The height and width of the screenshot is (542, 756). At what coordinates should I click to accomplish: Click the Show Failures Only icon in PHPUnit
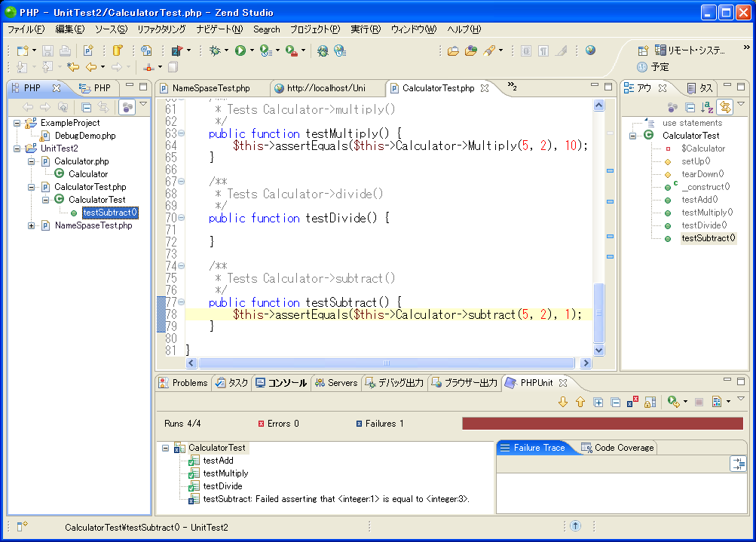click(x=633, y=402)
